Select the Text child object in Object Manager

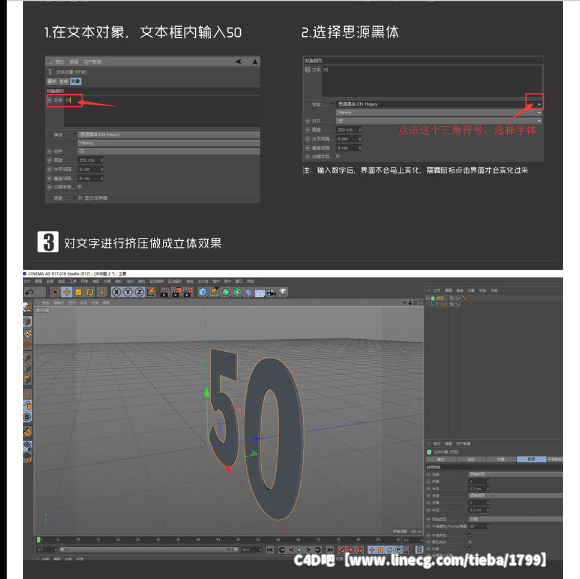click(443, 304)
